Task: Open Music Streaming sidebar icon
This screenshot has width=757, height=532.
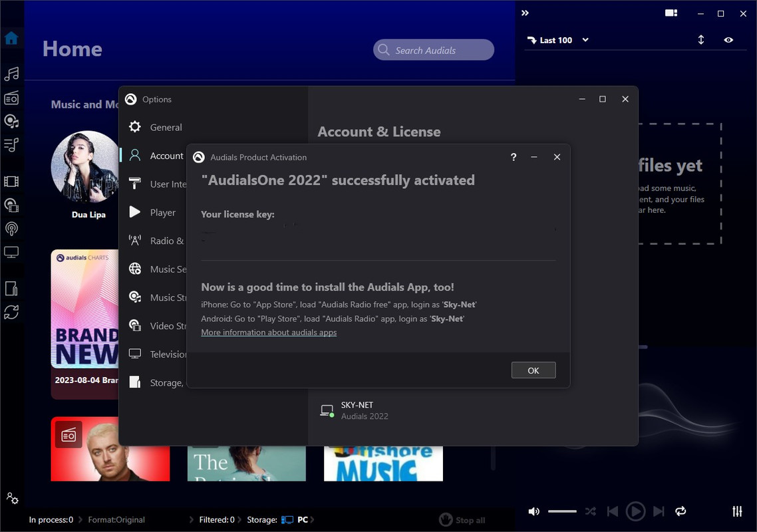Action: (x=11, y=120)
